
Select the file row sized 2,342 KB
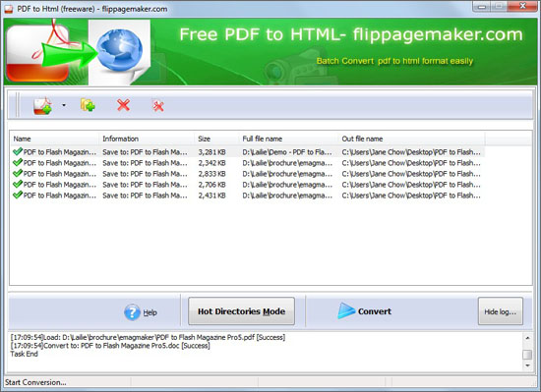tap(247, 163)
